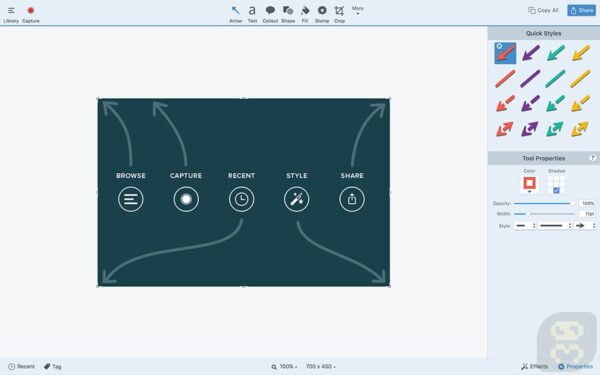This screenshot has height=375, width=600.
Task: Click the Width value field
Action: pyautogui.click(x=587, y=214)
